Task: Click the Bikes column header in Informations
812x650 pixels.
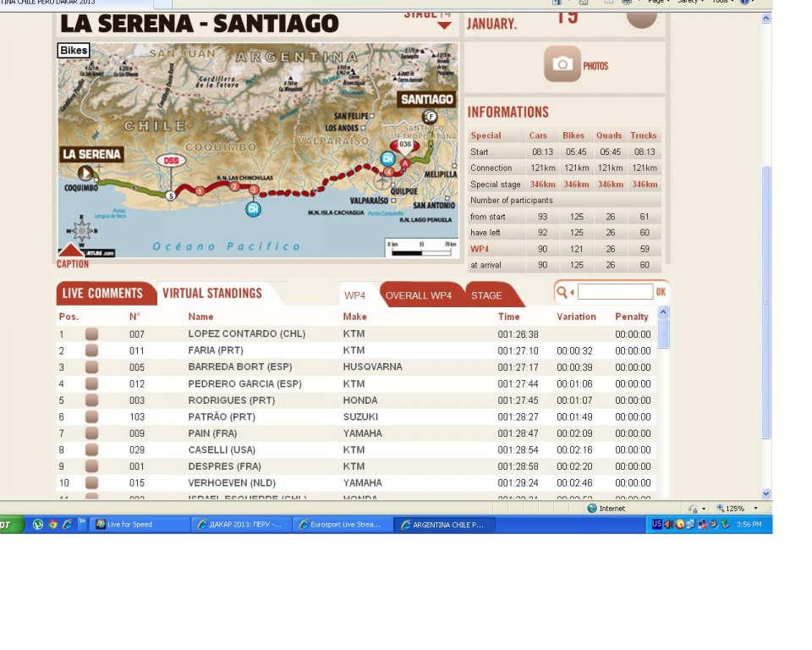Action: pyautogui.click(x=573, y=135)
